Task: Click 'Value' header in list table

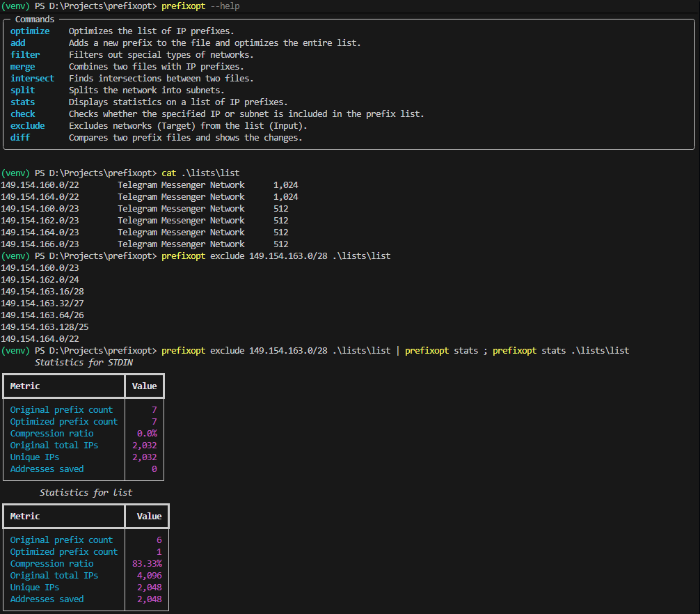Action: (149, 517)
